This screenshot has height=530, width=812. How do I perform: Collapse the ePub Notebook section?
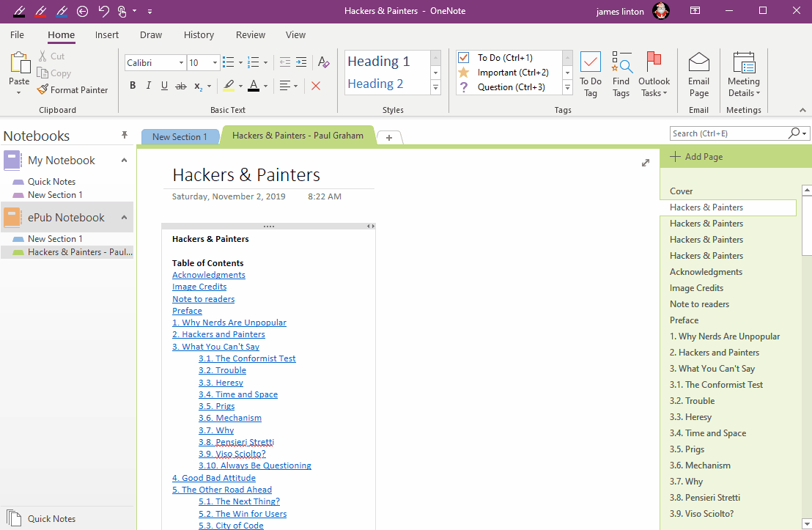(x=124, y=217)
